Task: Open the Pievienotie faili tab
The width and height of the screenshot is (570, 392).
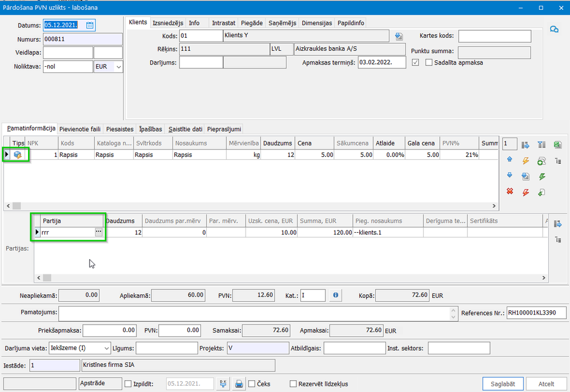Action: click(80, 129)
